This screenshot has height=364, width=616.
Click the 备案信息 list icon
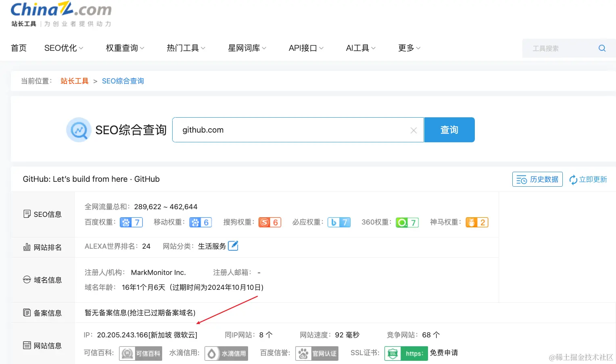(x=27, y=312)
